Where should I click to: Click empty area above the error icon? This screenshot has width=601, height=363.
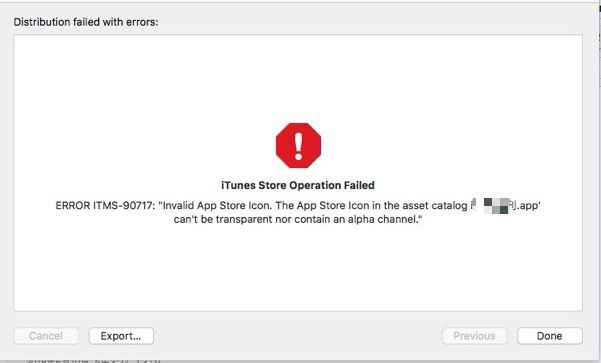point(298,79)
